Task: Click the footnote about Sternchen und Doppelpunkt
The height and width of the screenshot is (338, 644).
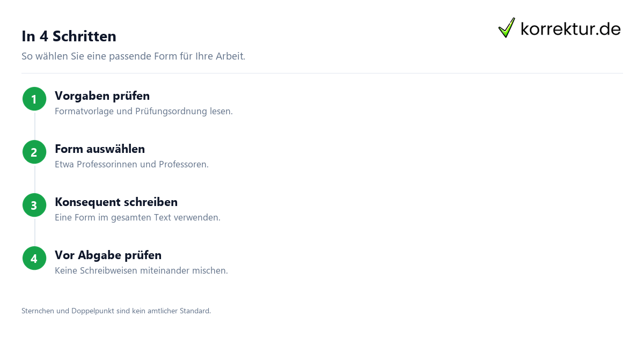Action: pyautogui.click(x=116, y=311)
